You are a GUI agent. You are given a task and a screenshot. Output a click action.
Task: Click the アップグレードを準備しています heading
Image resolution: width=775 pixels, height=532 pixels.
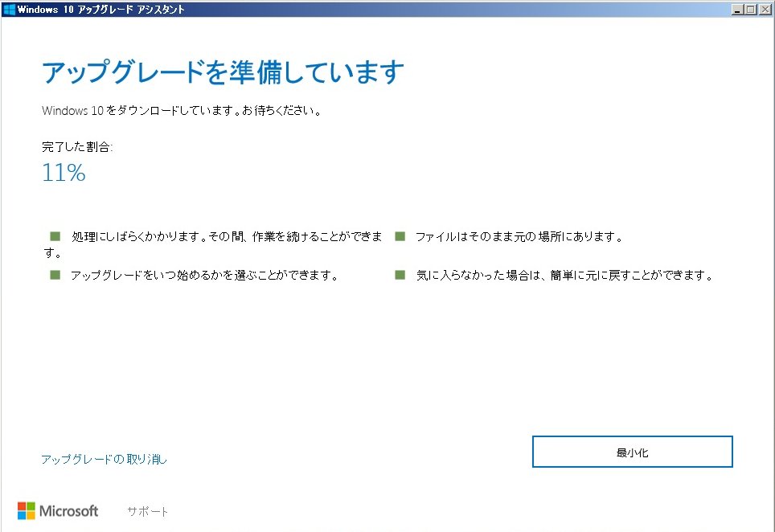click(x=223, y=72)
